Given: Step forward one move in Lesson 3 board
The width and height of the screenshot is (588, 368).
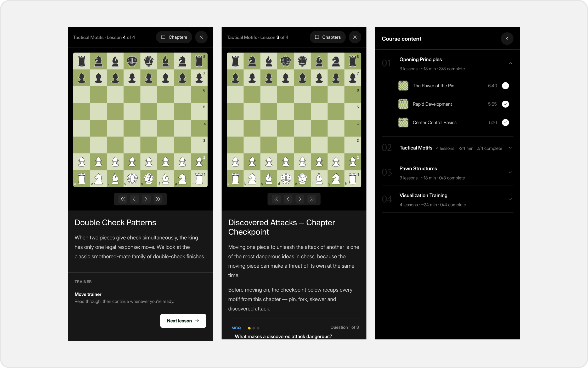Looking at the screenshot, I should [299, 199].
